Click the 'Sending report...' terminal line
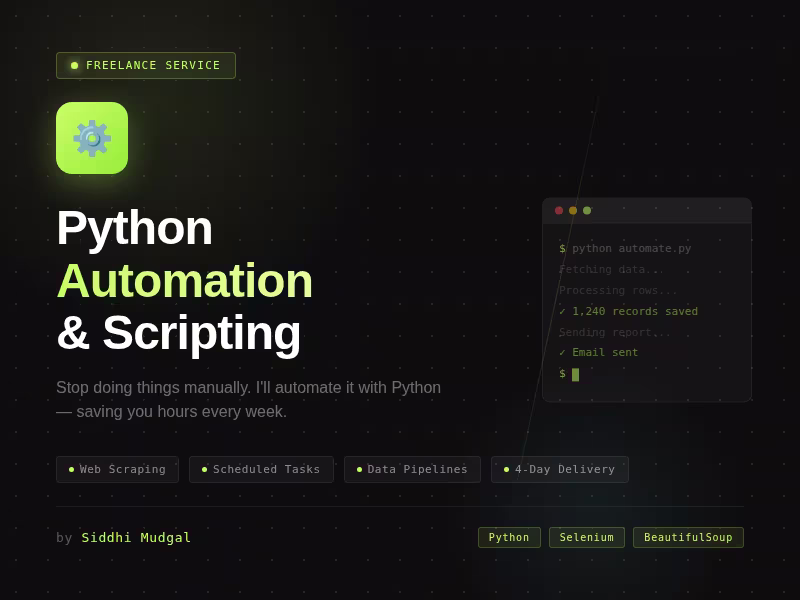Viewport: 800px width, 600px height. point(615,332)
